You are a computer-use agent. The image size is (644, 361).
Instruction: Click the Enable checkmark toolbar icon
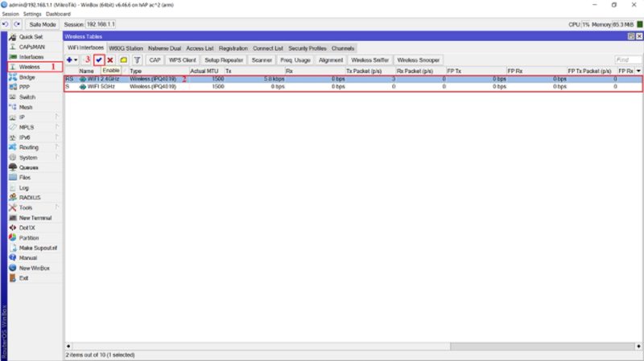tap(99, 60)
